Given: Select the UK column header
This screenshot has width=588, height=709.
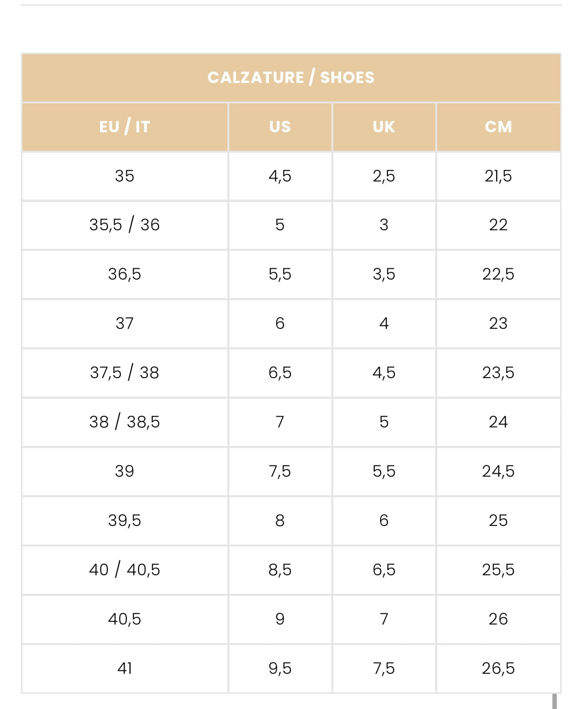Looking at the screenshot, I should (384, 127).
